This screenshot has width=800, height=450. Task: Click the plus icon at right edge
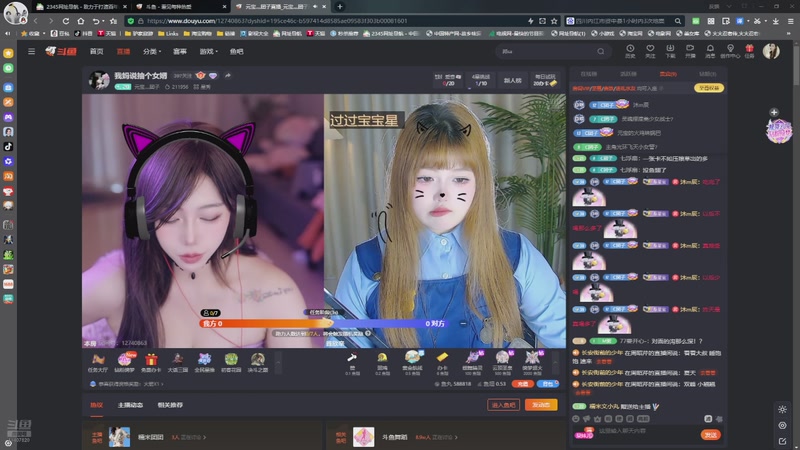[x=774, y=112]
